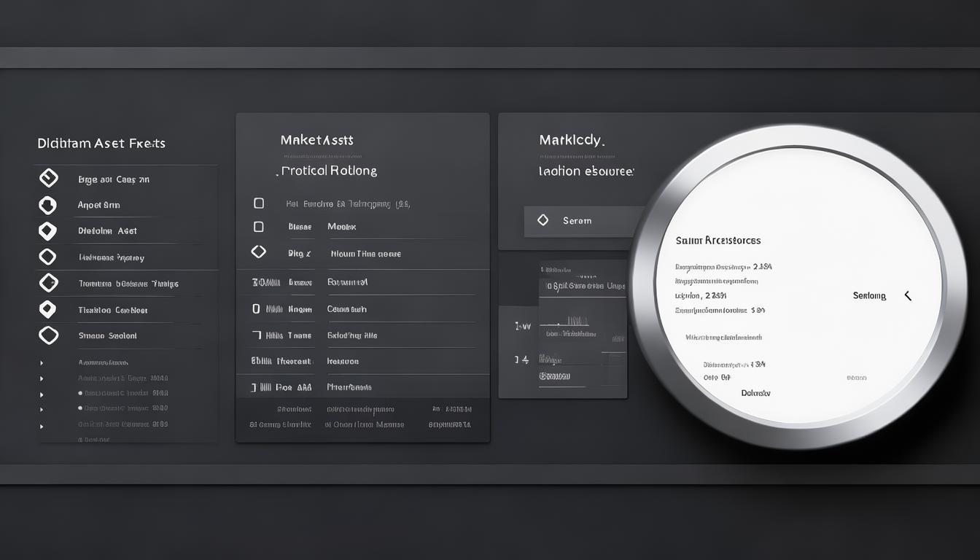Select the icon next to "Smaoe Seolonl"
Image resolution: width=980 pixels, height=560 pixels.
click(48, 335)
